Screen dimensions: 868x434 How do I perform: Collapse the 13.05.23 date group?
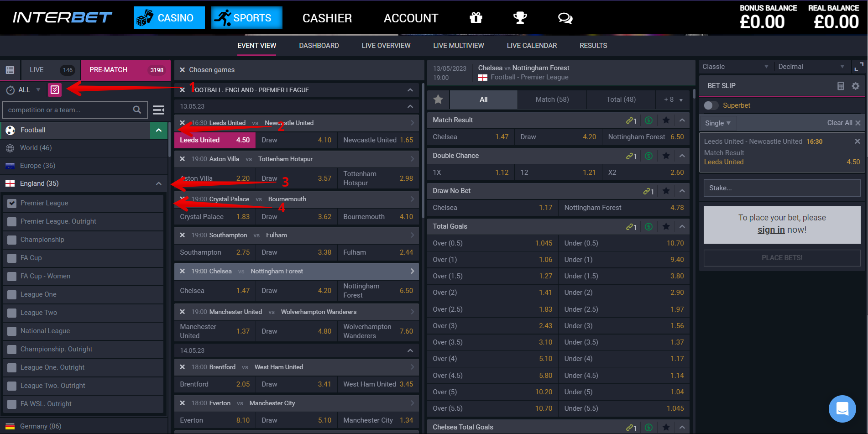[410, 106]
